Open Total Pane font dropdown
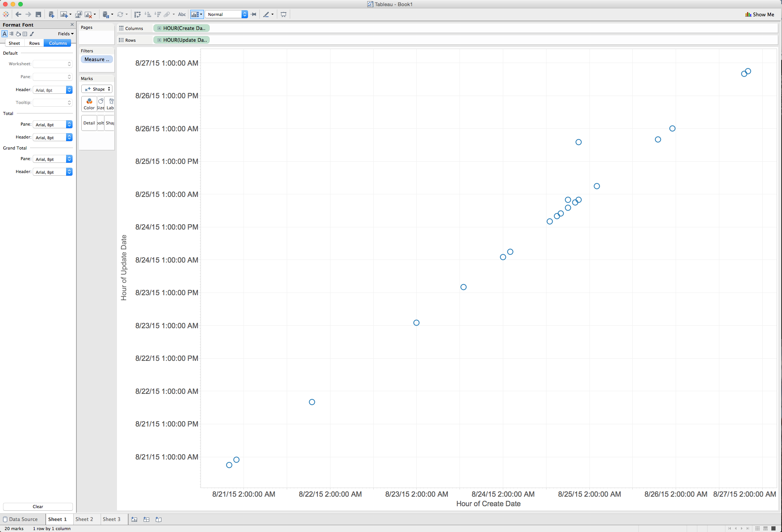The width and height of the screenshot is (782, 532). [52, 124]
